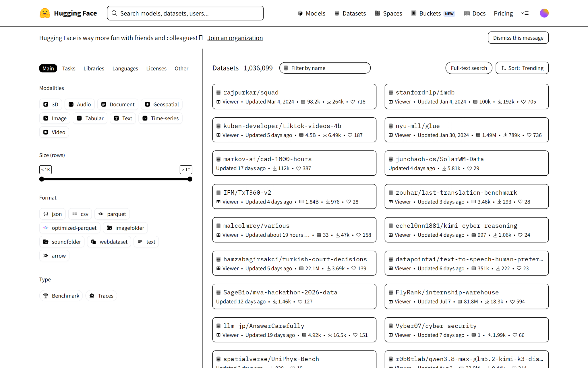
Task: Open zouhar/last-translation-benchmark dataset
Action: [x=467, y=197]
